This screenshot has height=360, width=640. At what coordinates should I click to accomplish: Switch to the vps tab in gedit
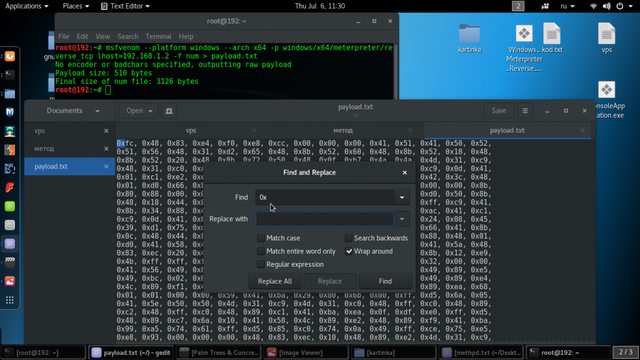191,131
